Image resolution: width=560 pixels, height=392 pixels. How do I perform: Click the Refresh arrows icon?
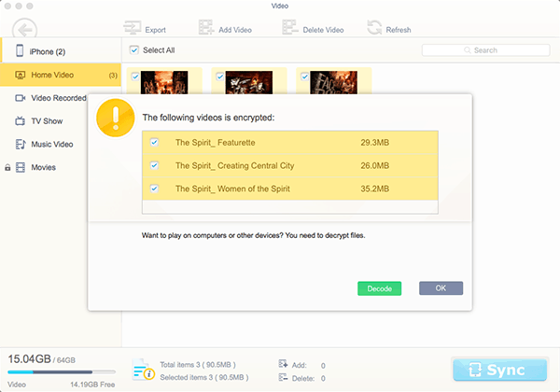click(x=374, y=27)
